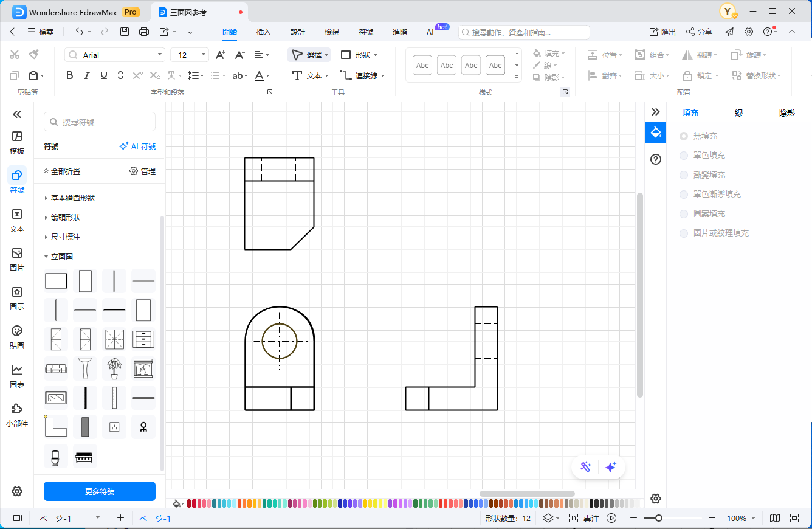812x529 pixels.
Task: Open the 100% zoom level dropdown
Action: (x=741, y=519)
